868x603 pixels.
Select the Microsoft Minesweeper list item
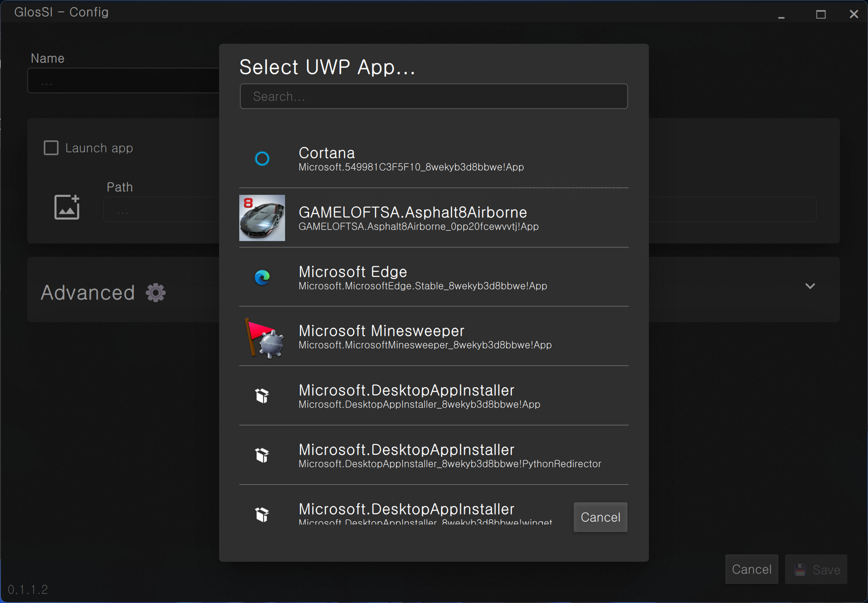pos(381,331)
